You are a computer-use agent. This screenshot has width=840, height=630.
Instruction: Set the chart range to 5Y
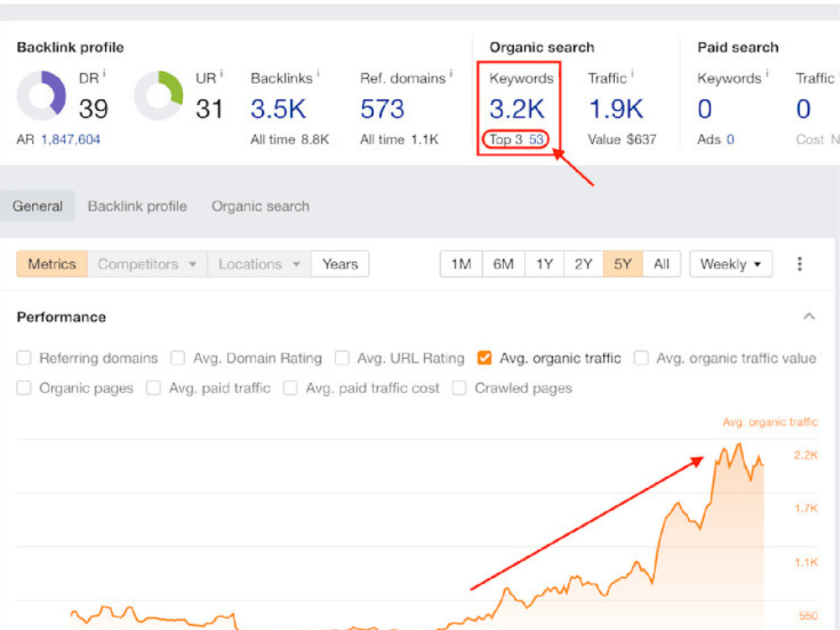pyautogui.click(x=622, y=264)
